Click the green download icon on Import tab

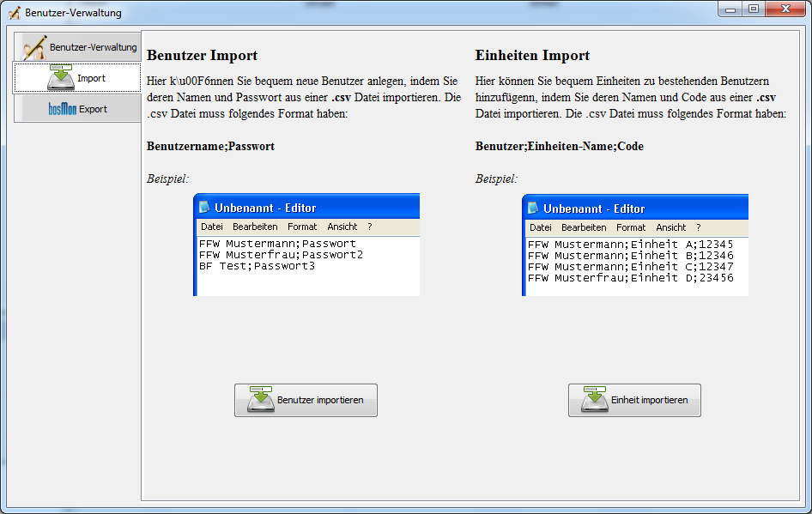(61, 78)
